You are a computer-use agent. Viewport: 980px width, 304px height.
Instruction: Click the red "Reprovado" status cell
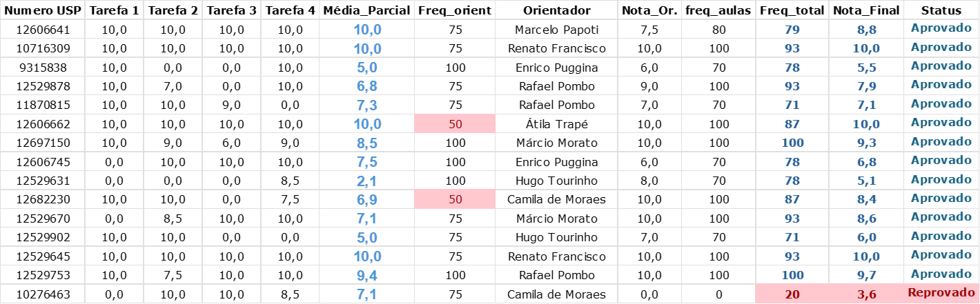coord(941,293)
